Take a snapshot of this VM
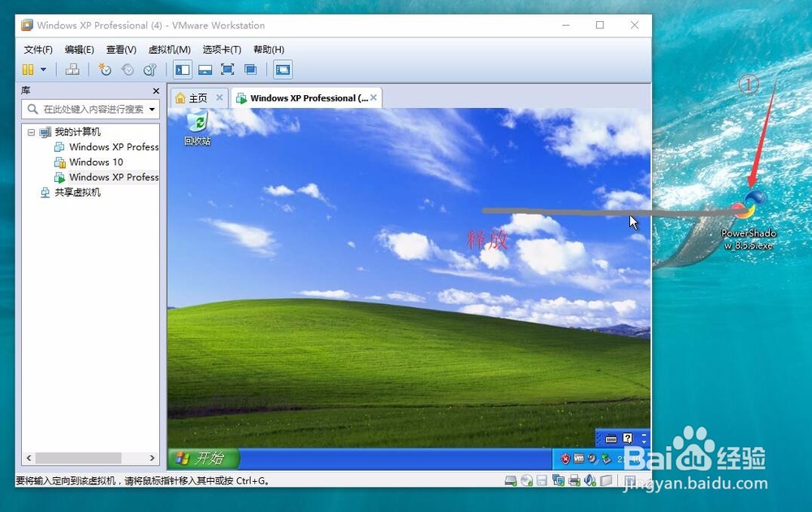 105,69
